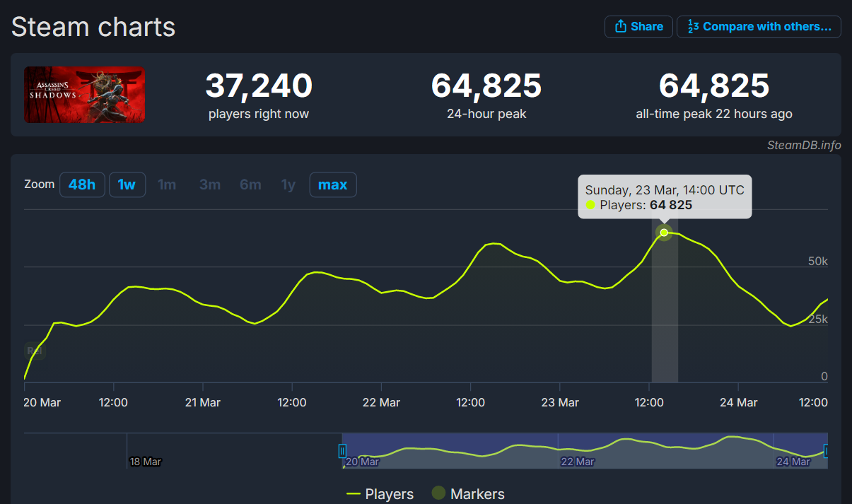Toggle the Markers series in legend

coord(477,494)
